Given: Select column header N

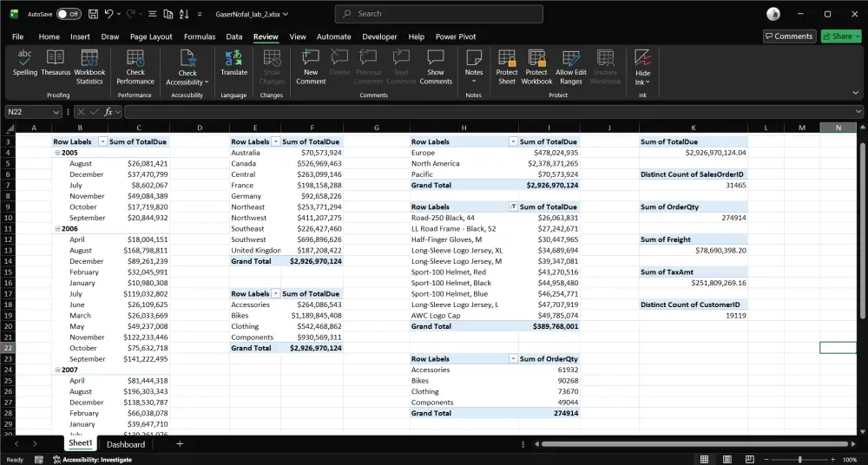Looking at the screenshot, I should (838, 128).
